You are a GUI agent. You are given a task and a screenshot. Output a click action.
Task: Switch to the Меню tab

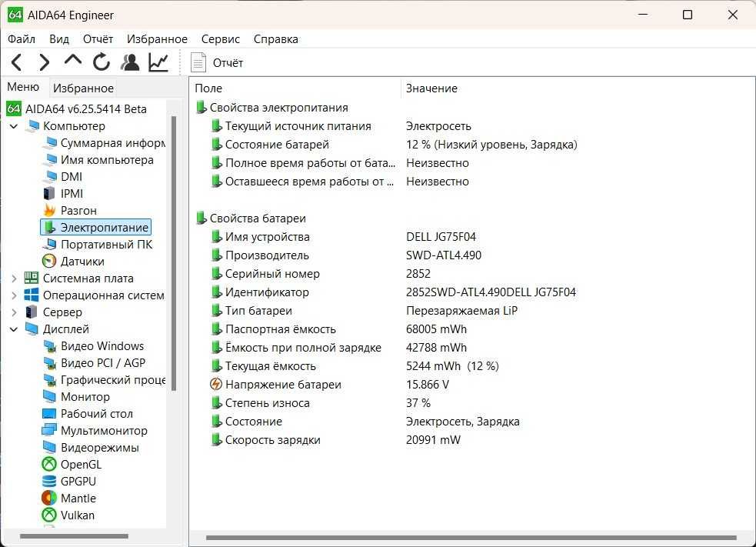coord(23,87)
